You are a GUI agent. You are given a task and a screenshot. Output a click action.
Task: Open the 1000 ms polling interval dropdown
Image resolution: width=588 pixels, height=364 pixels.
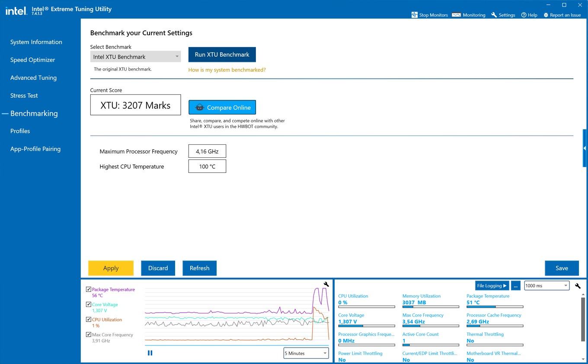546,286
